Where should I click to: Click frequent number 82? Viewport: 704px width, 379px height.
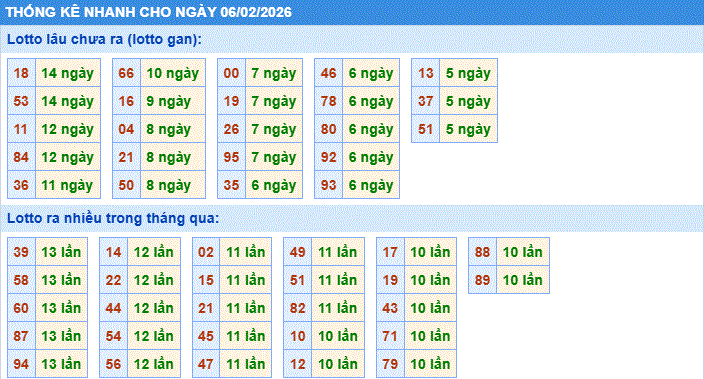[298, 308]
